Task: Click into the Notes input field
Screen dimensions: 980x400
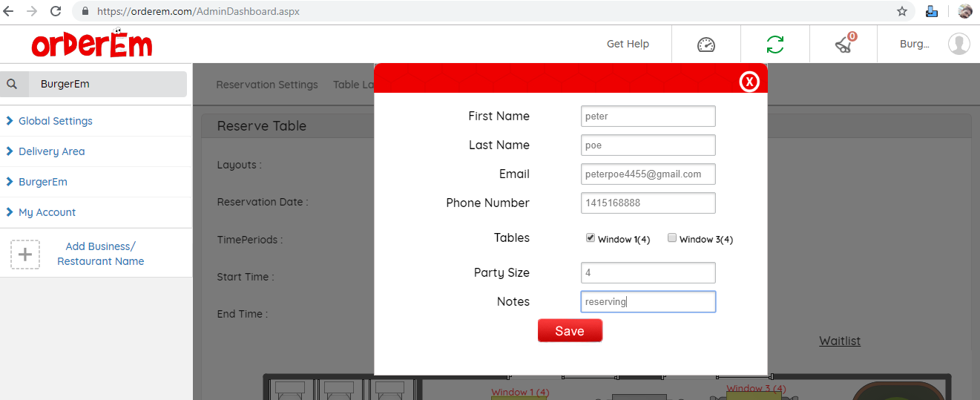Action: 648,302
